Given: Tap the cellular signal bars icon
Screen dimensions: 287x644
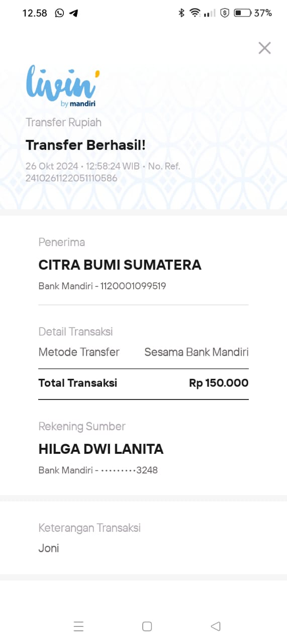Looking at the screenshot, I should pyautogui.click(x=210, y=13).
